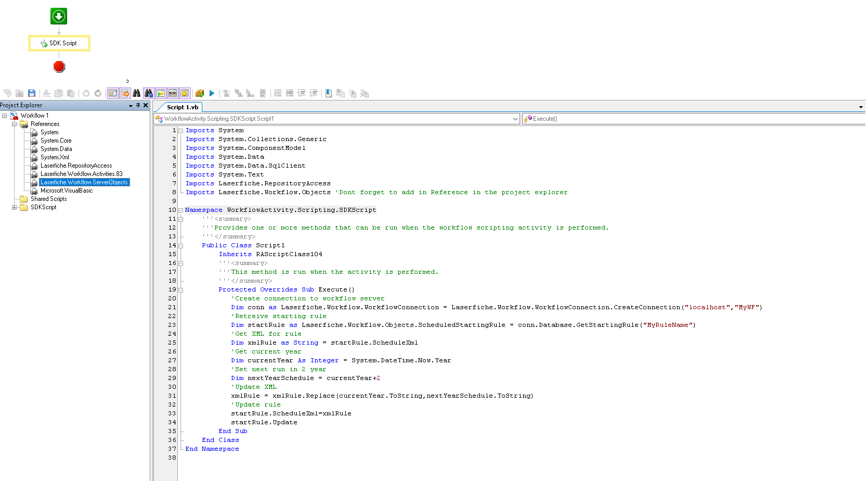This screenshot has height=481, width=868.
Task: Click the blue Run script play arrow
Action: tap(212, 93)
